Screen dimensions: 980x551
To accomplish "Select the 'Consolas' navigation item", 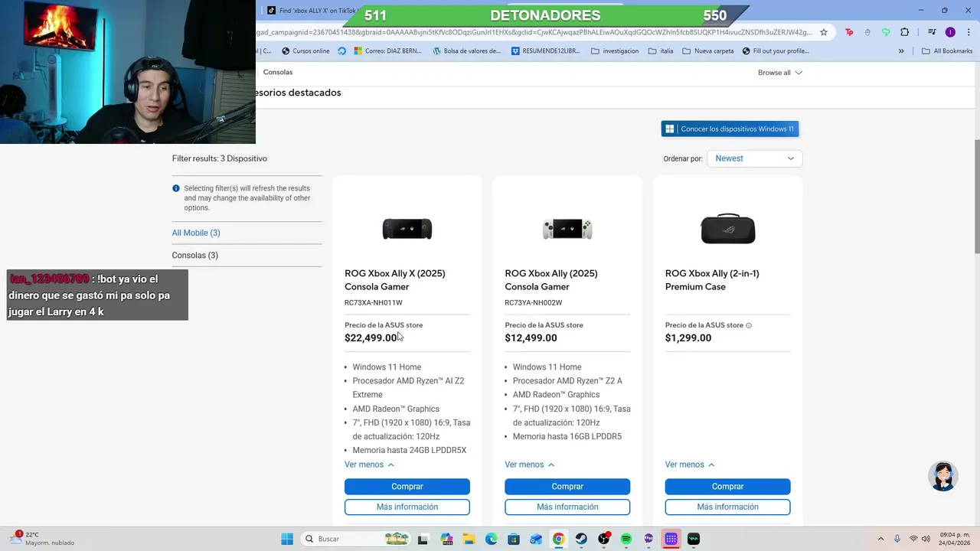I will tap(278, 72).
